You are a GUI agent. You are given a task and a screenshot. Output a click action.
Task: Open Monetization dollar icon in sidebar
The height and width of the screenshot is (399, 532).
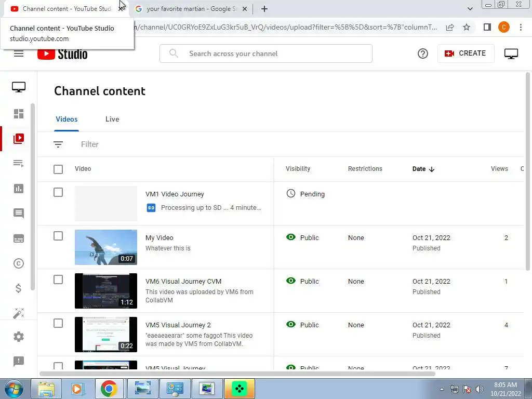pyautogui.click(x=19, y=288)
